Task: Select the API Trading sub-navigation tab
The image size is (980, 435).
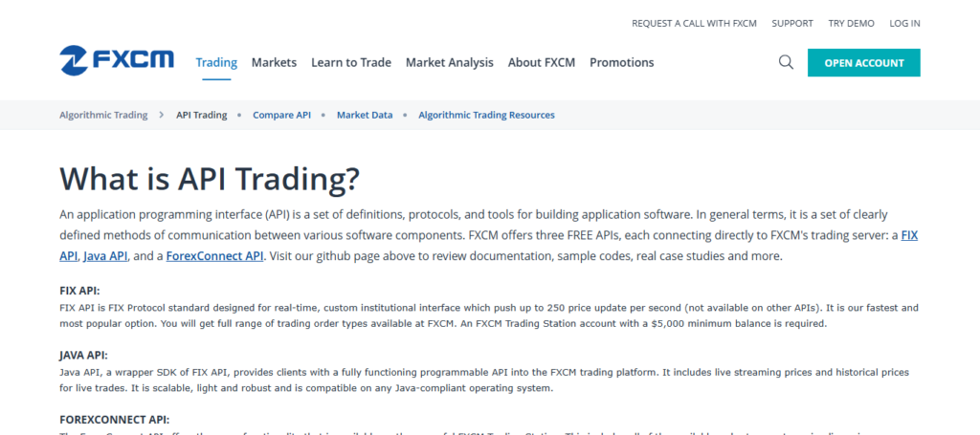Action: 201,115
